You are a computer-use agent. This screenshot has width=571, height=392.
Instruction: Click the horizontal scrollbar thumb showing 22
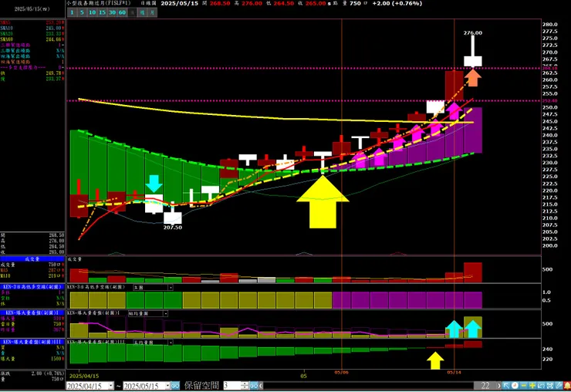485,386
